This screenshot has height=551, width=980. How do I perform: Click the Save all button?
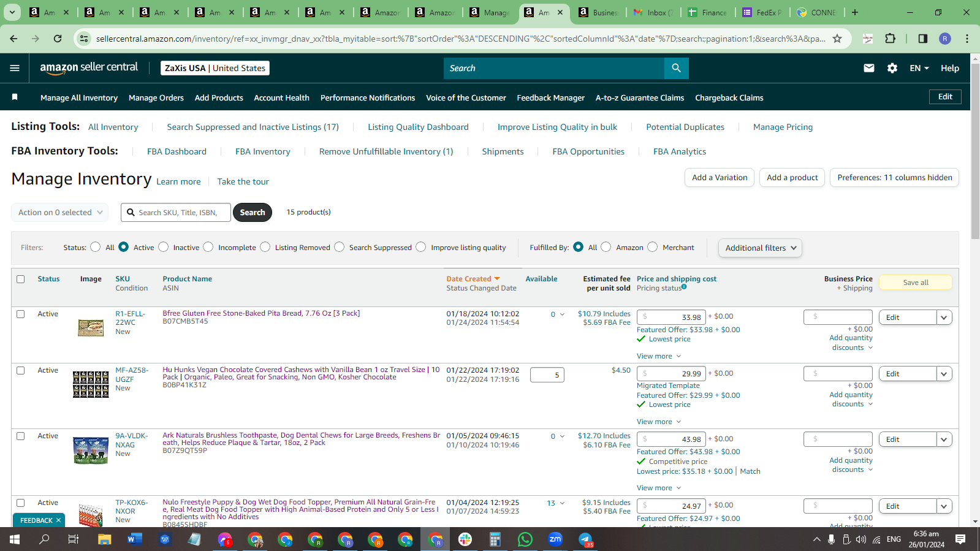pos(916,283)
